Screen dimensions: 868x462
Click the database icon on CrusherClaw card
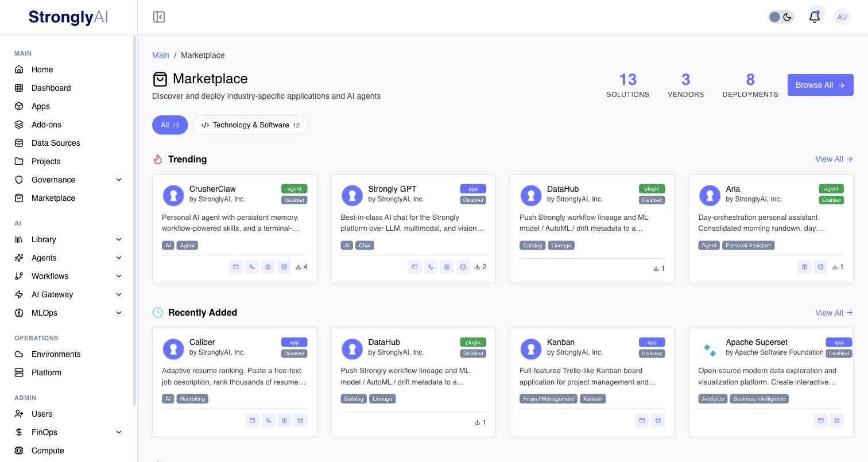click(x=284, y=267)
